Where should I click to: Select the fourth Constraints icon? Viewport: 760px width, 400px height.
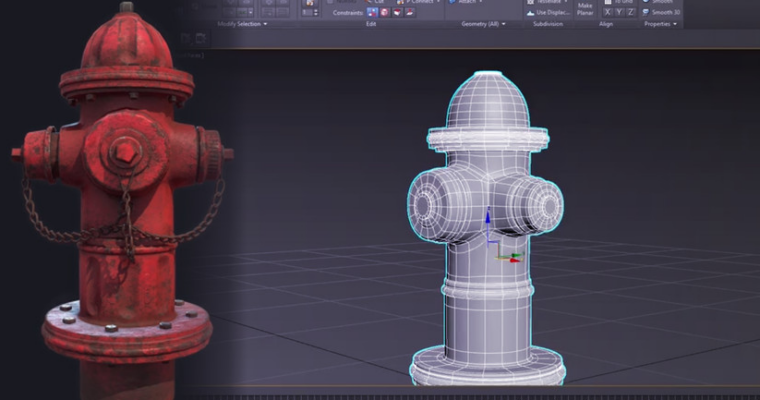point(410,13)
